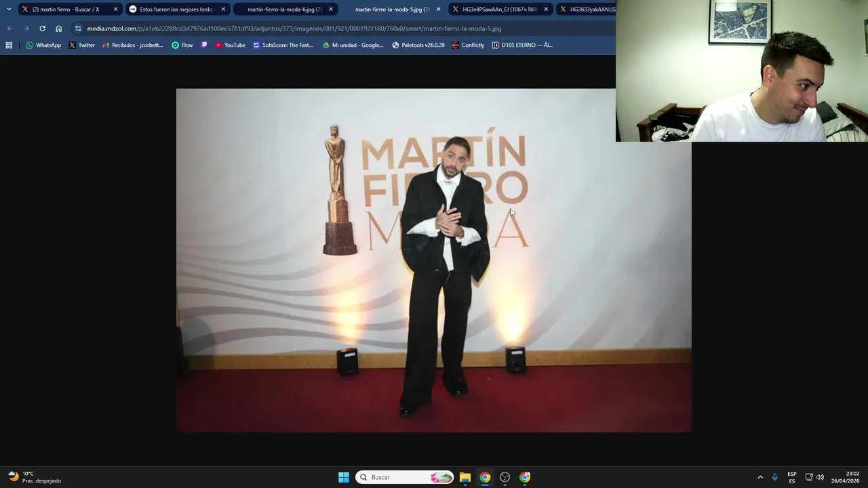Open the clock showing 23:02 26/04/2026
The width and height of the screenshot is (868, 488).
point(846,477)
